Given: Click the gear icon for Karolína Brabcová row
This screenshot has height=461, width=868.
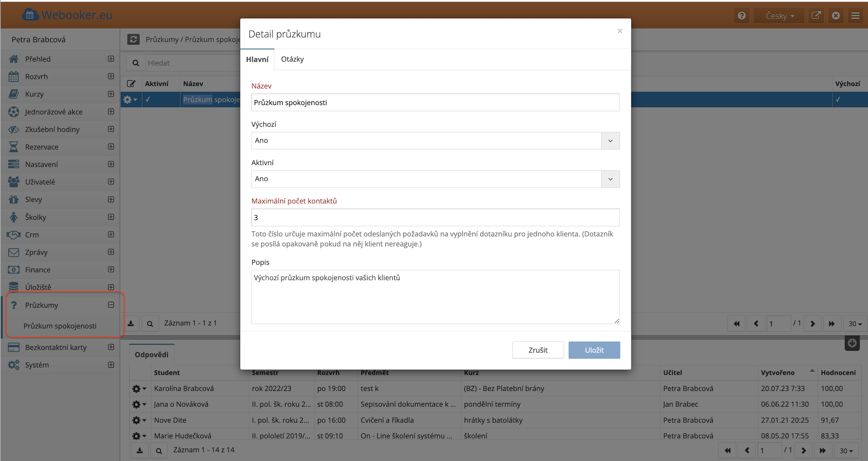Looking at the screenshot, I should [x=139, y=389].
